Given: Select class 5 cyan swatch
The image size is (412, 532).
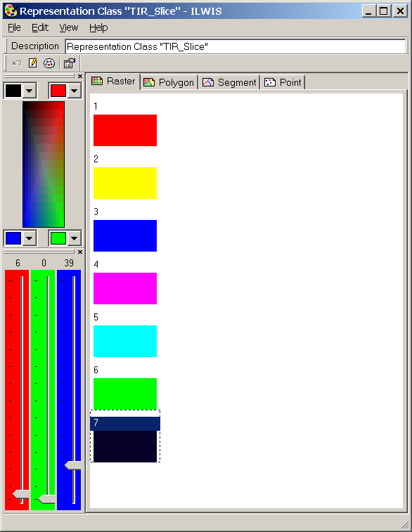Looking at the screenshot, I should click(125, 341).
